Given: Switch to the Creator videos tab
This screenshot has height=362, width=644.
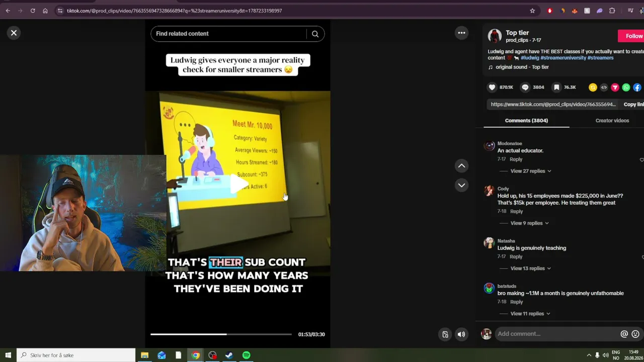Looking at the screenshot, I should 612,121.
